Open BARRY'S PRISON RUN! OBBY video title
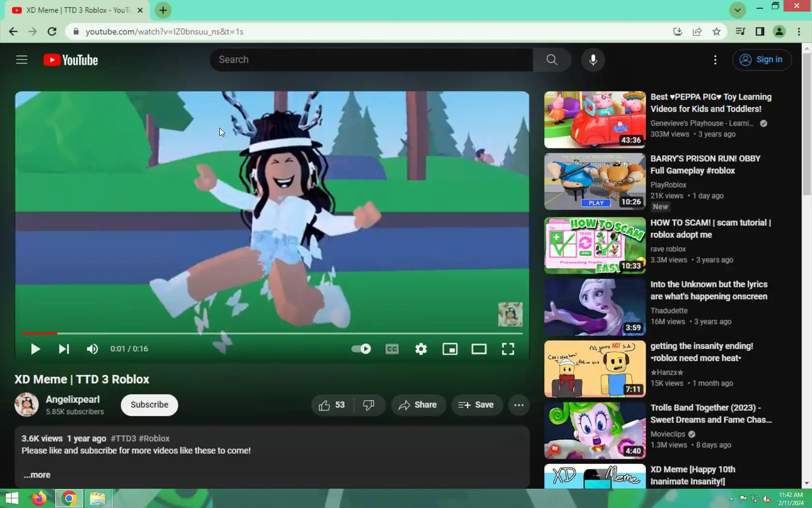812x508 pixels. point(705,164)
